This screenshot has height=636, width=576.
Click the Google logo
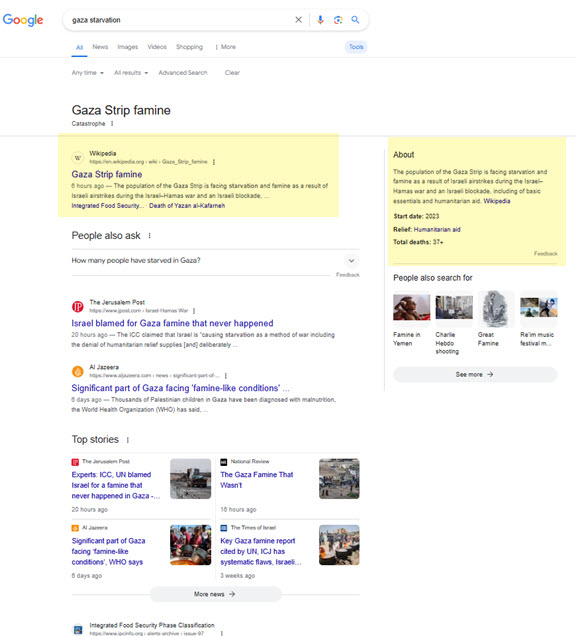coord(23,19)
